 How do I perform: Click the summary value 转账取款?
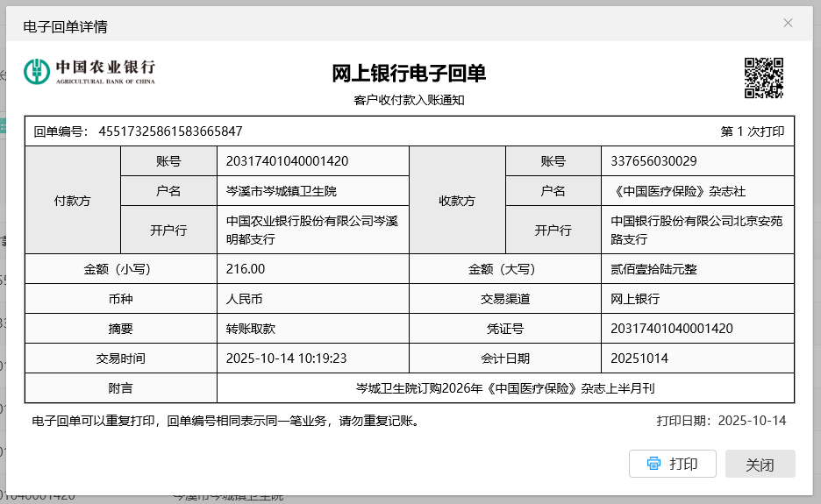(x=250, y=329)
